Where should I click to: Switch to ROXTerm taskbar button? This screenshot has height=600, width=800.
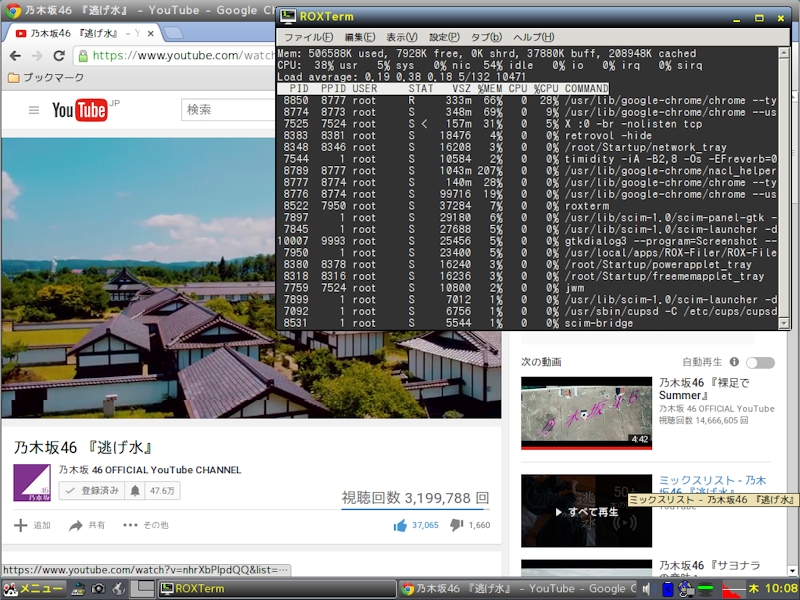click(x=277, y=589)
